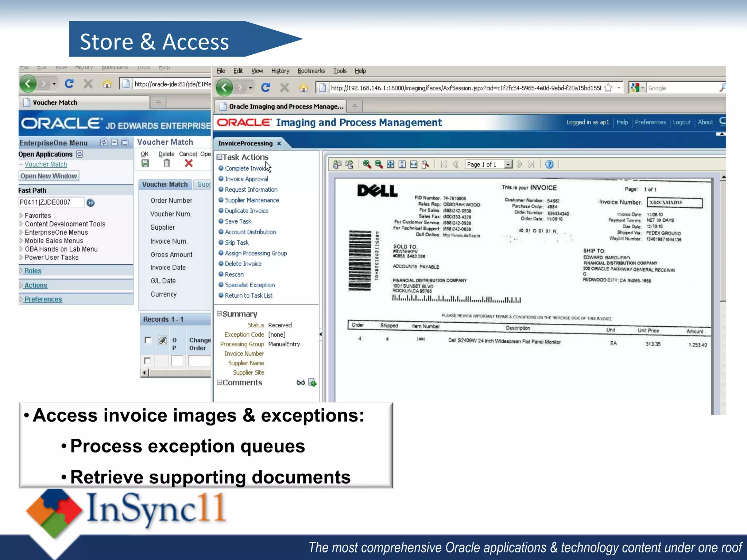Click home icon in Voucher Match browser
747x560 pixels.
coord(107,84)
